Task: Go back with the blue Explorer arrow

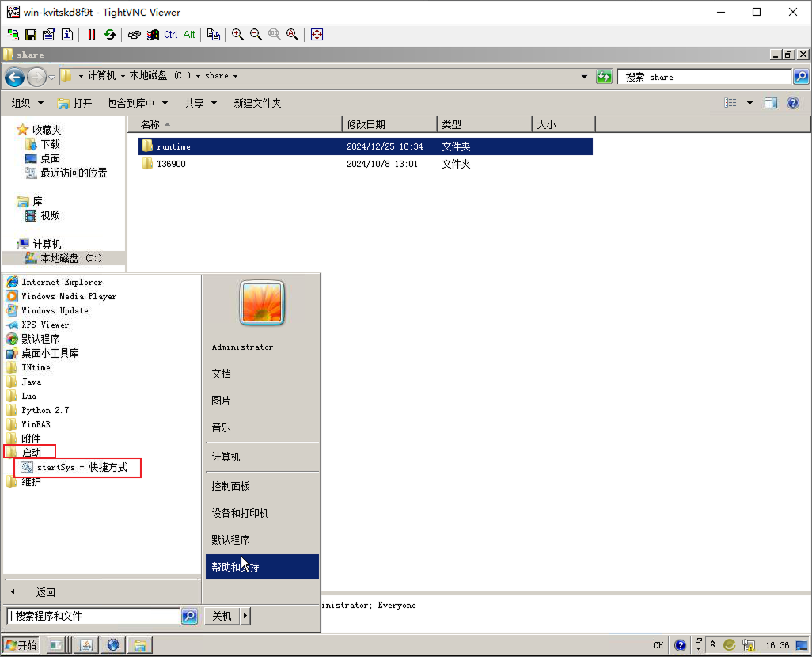Action: (x=14, y=78)
